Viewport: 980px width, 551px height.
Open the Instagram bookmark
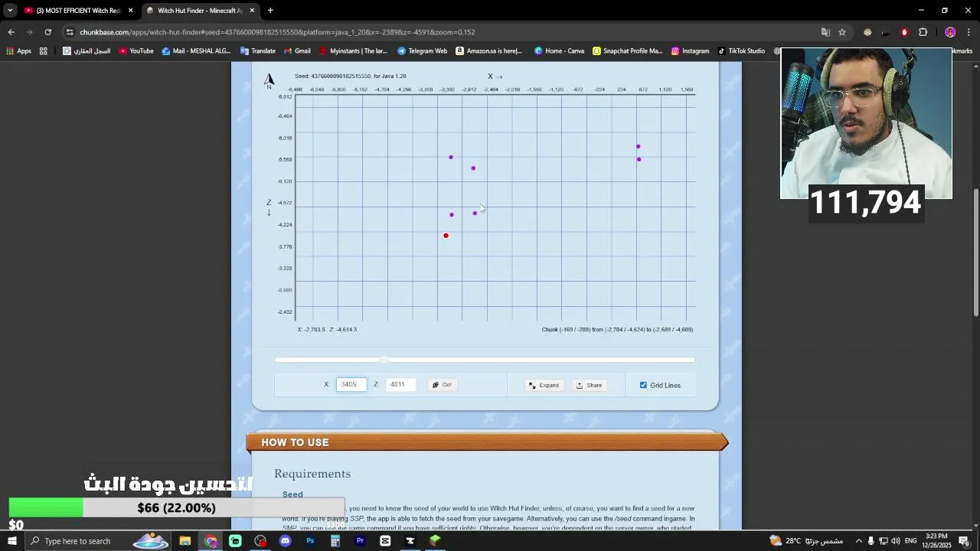click(x=690, y=51)
